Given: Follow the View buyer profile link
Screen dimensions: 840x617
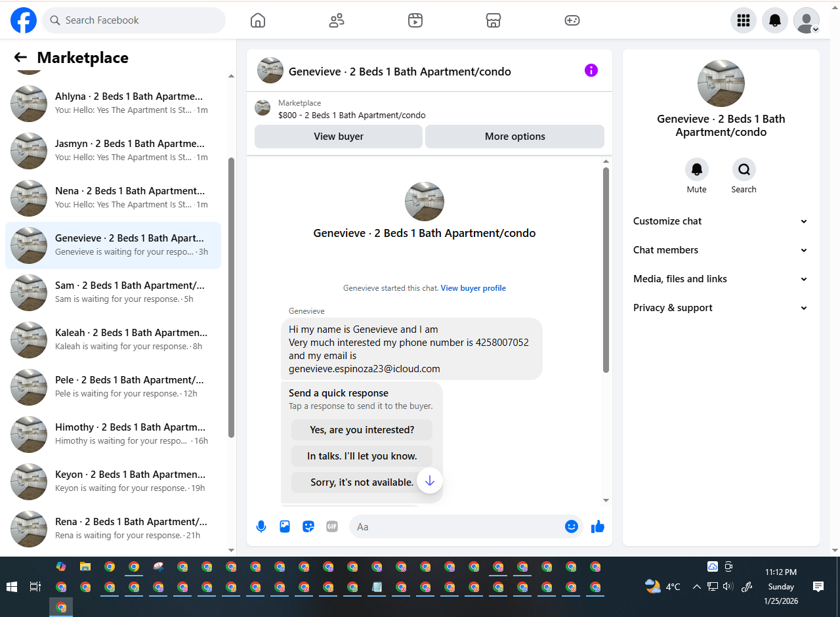Looking at the screenshot, I should click(473, 288).
